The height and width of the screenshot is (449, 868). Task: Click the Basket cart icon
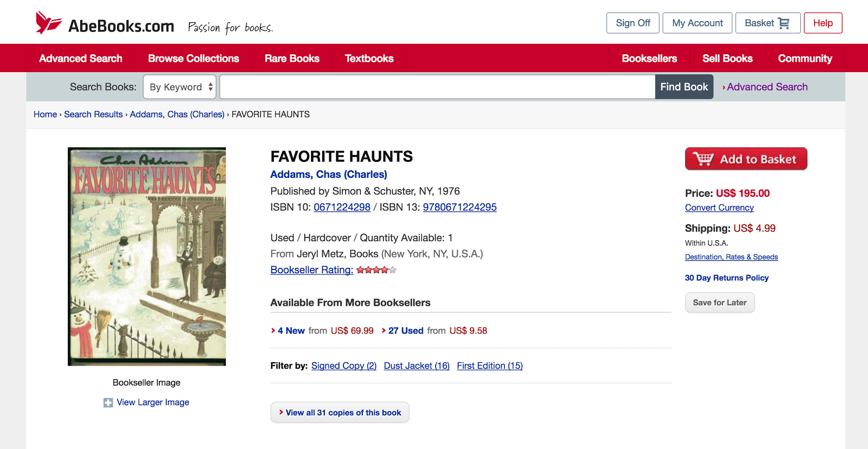tap(783, 23)
